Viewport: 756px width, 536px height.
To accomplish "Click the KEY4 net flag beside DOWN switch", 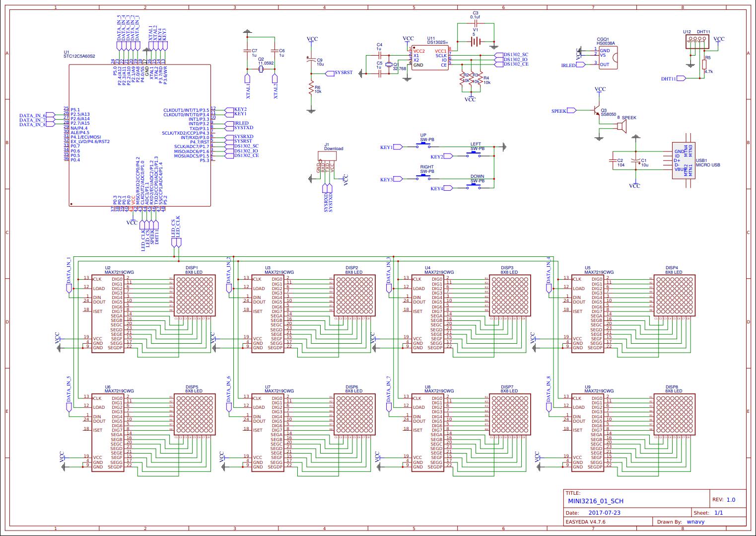I will click(x=441, y=189).
